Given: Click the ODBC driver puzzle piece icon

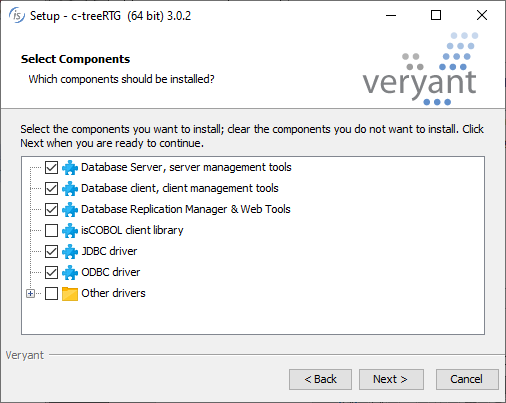Looking at the screenshot, I should pos(70,272).
